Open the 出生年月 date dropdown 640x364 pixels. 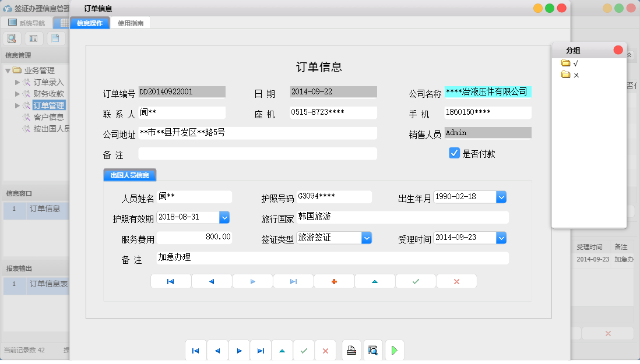501,197
